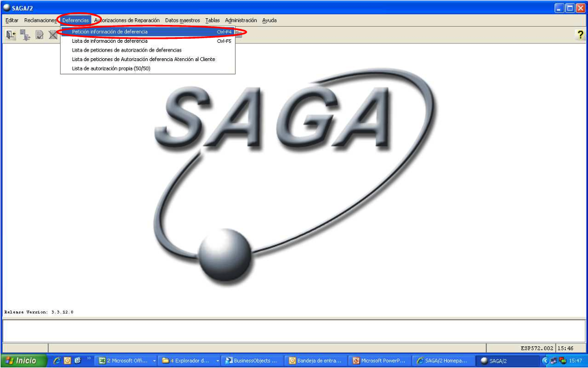Switch to SAGA/2 Homepage taskbar button
The width and height of the screenshot is (588, 368).
[444, 361]
